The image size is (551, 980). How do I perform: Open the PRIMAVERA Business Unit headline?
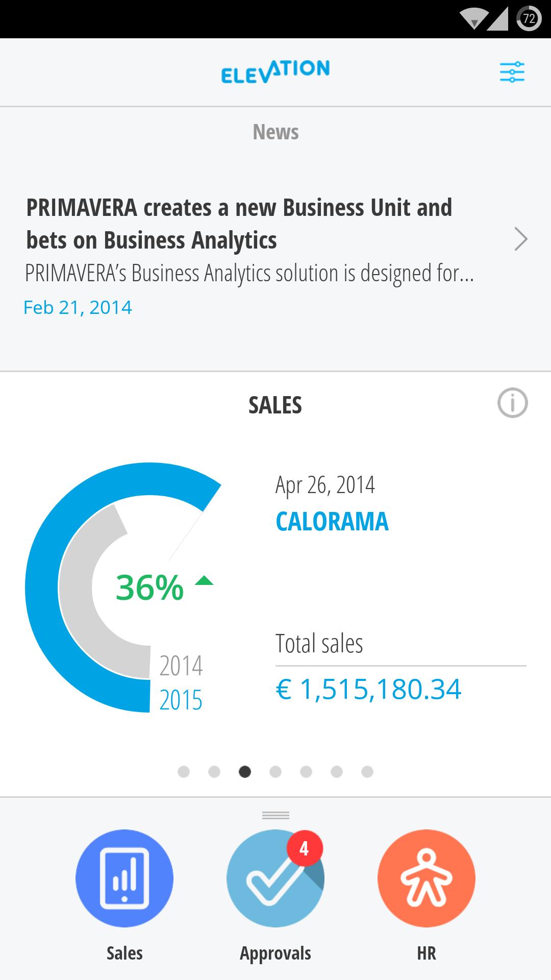click(x=239, y=224)
